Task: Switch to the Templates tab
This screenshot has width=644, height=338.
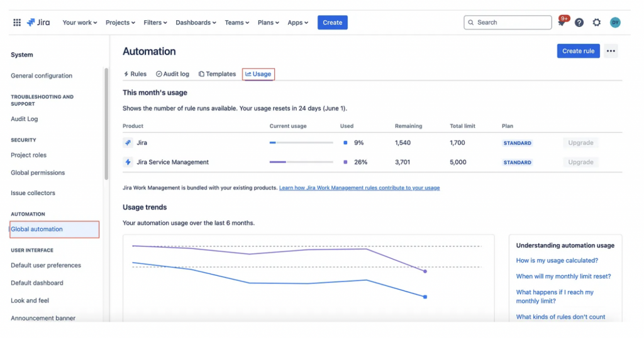Action: coord(217,74)
